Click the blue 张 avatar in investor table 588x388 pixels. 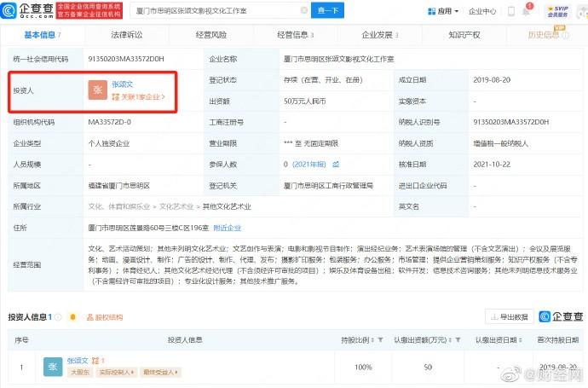pyautogui.click(x=53, y=367)
